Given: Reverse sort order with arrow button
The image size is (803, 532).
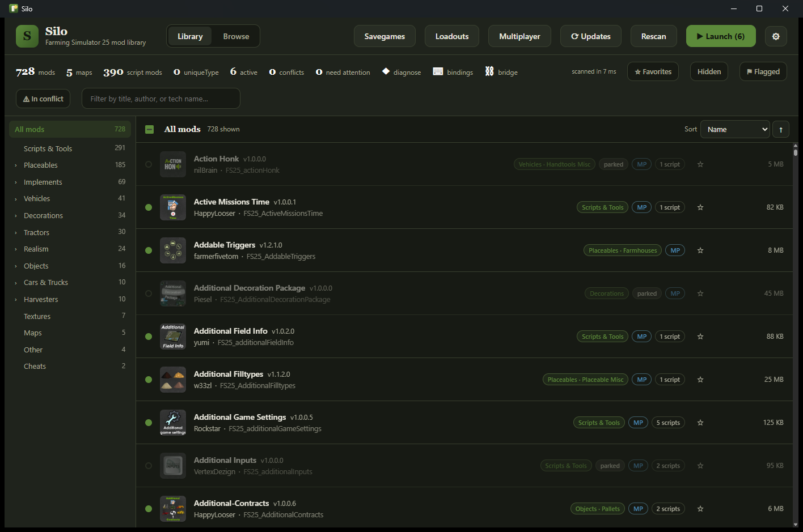Looking at the screenshot, I should (781, 130).
